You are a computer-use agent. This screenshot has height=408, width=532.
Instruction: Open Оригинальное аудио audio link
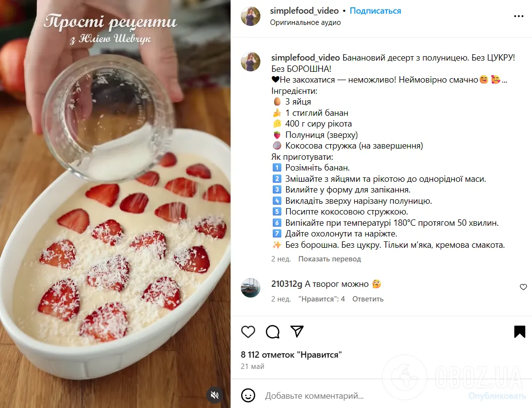pyautogui.click(x=305, y=22)
